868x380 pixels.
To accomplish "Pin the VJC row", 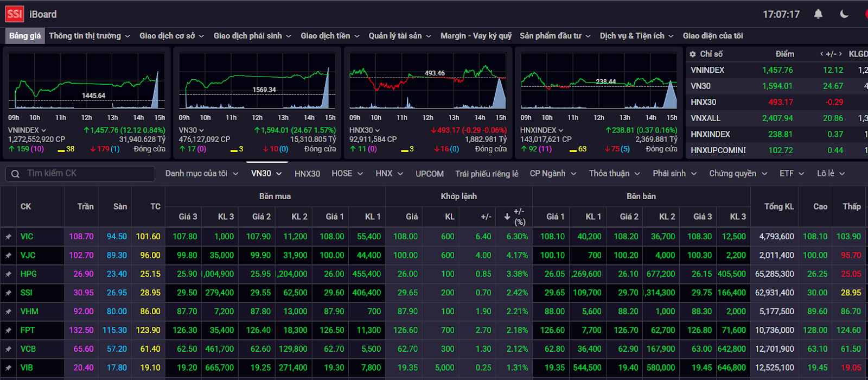I will coord(8,255).
